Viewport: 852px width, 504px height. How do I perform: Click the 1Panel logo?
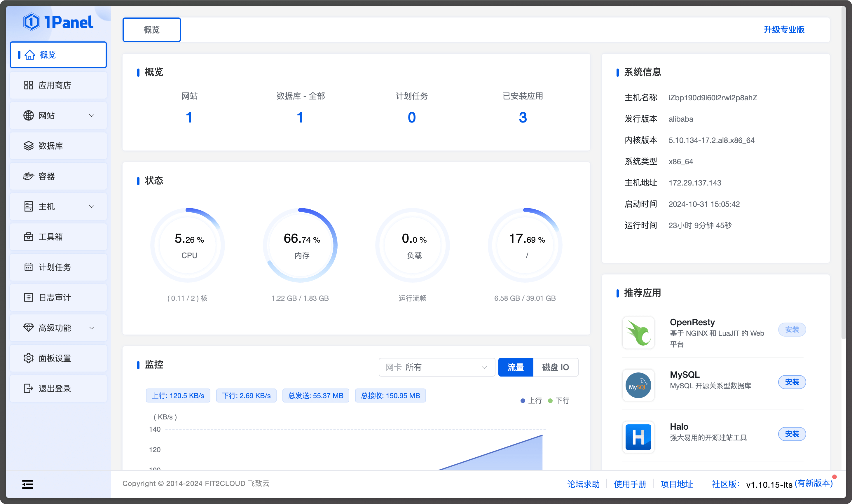click(58, 22)
